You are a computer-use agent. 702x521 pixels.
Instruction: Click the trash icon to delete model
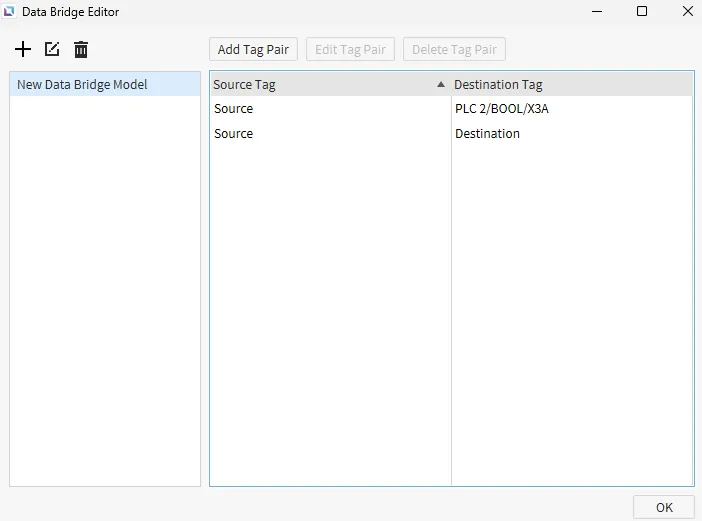click(81, 49)
